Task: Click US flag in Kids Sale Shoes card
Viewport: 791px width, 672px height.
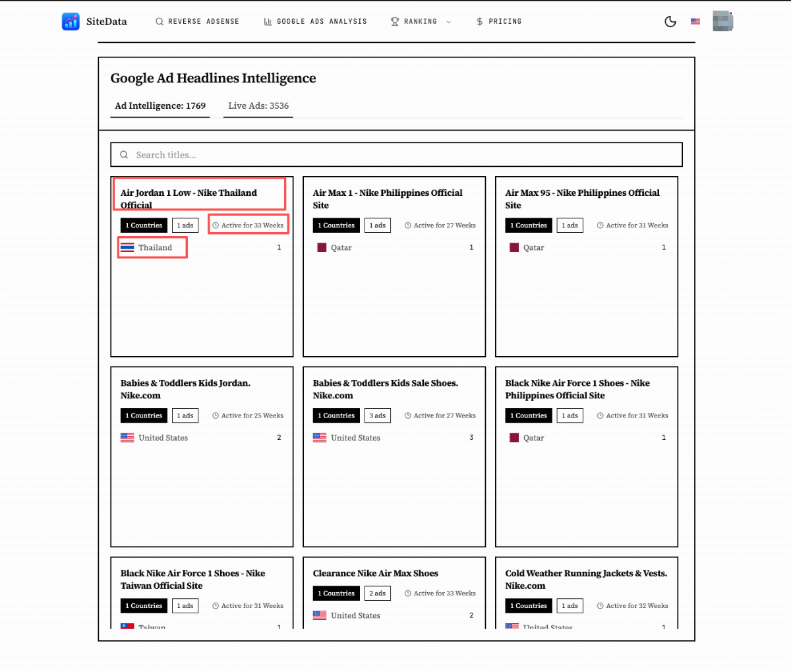Action: [x=320, y=438]
